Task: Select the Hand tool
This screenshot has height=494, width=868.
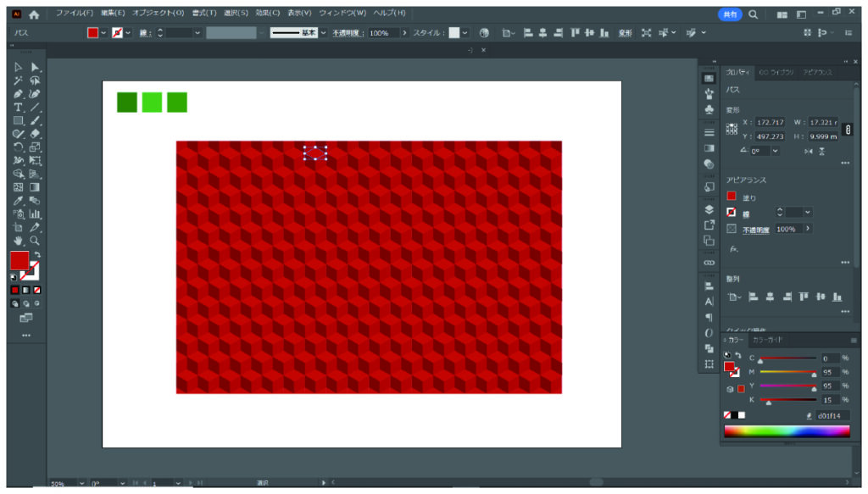Action: [19, 241]
